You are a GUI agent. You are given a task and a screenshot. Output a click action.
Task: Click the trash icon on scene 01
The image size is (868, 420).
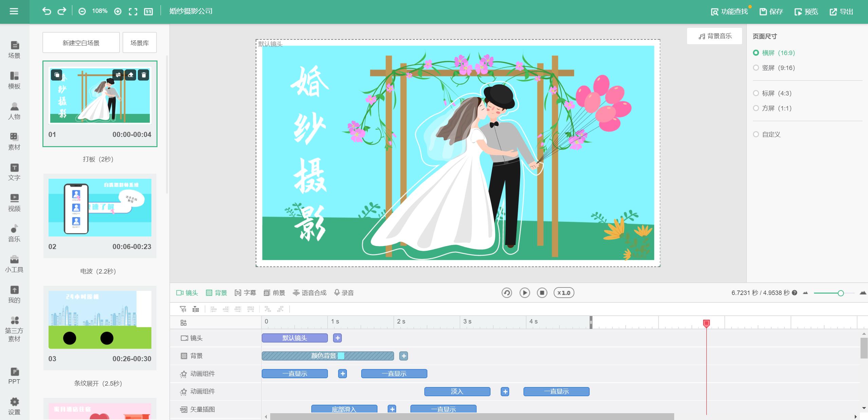pos(144,75)
